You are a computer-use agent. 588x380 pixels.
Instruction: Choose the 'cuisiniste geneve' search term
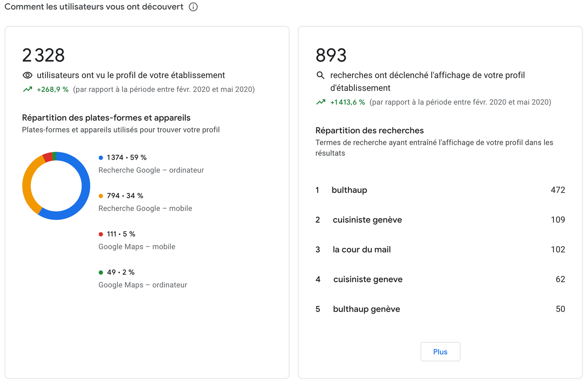368,280
